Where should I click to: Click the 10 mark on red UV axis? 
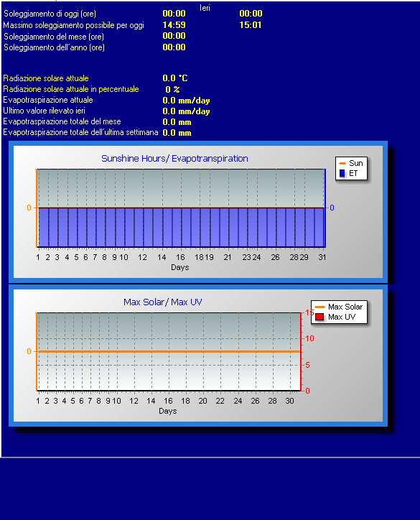309,338
